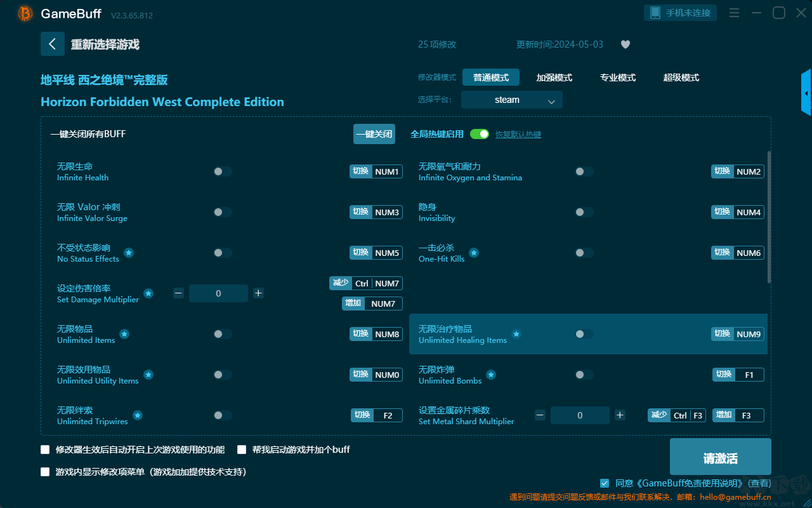The image size is (812, 508).
Task: Decrease metal shard multiplier with minus button
Action: pyautogui.click(x=540, y=415)
